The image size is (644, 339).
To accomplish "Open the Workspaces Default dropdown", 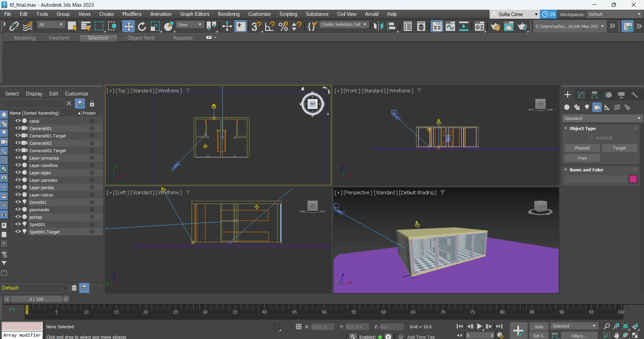I will 614,14.
